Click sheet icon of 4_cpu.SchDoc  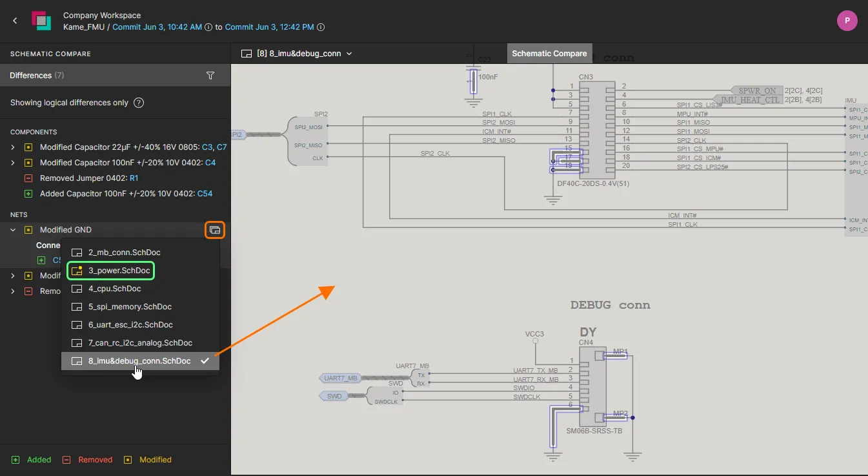pyautogui.click(x=77, y=289)
